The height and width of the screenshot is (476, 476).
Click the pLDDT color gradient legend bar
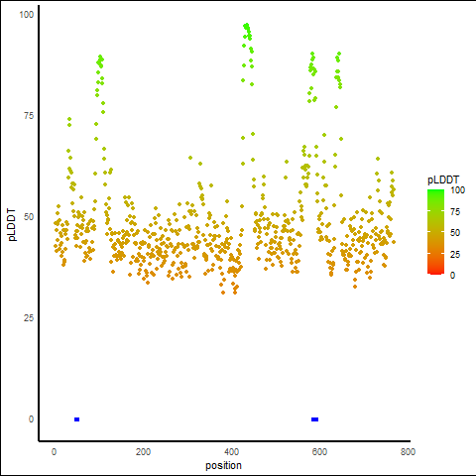pyautogui.click(x=435, y=232)
